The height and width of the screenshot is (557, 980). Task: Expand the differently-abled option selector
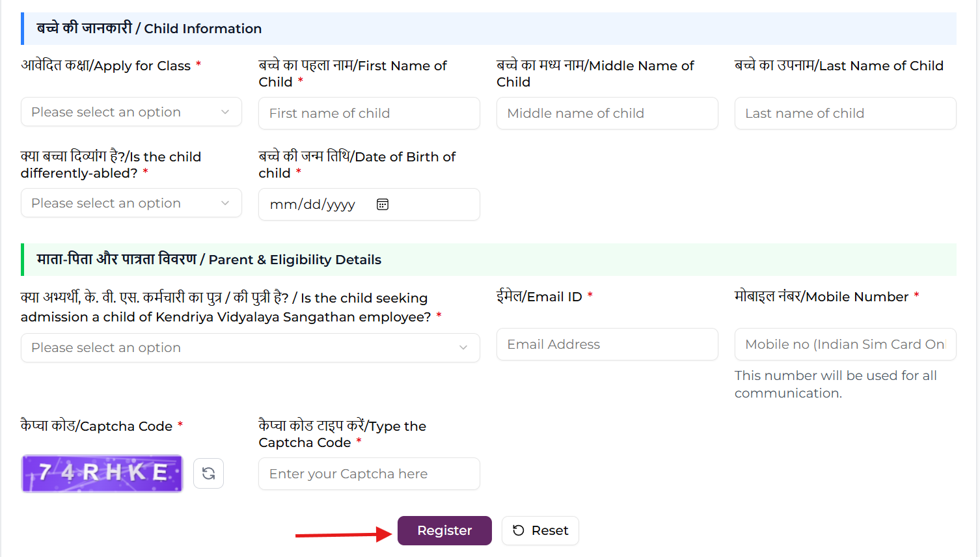coord(131,203)
